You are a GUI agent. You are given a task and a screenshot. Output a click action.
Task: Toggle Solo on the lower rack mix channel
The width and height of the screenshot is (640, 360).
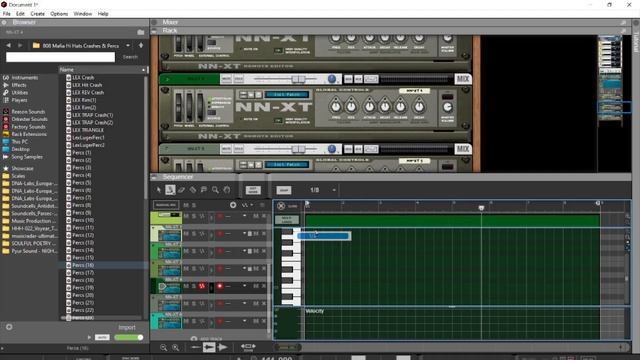[239, 149]
